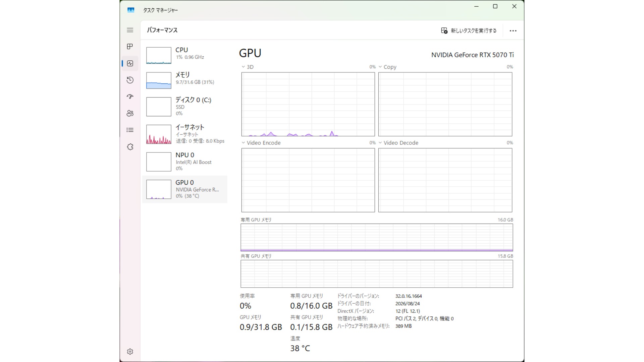
Task: Click the 3D engine usage graph
Action: tap(308, 104)
